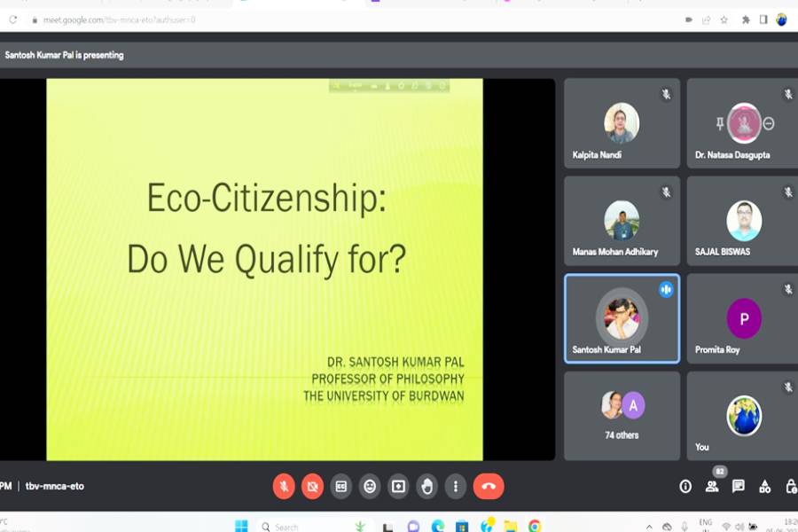The width and height of the screenshot is (798, 532).
Task: Pin Dr. Natasa Dasgupta's tile
Action: pos(720,124)
